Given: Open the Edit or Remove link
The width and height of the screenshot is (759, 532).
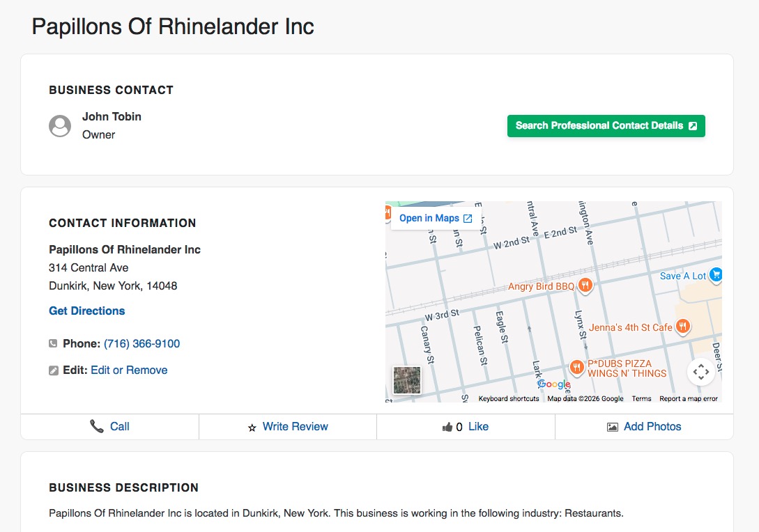Looking at the screenshot, I should click(x=129, y=370).
